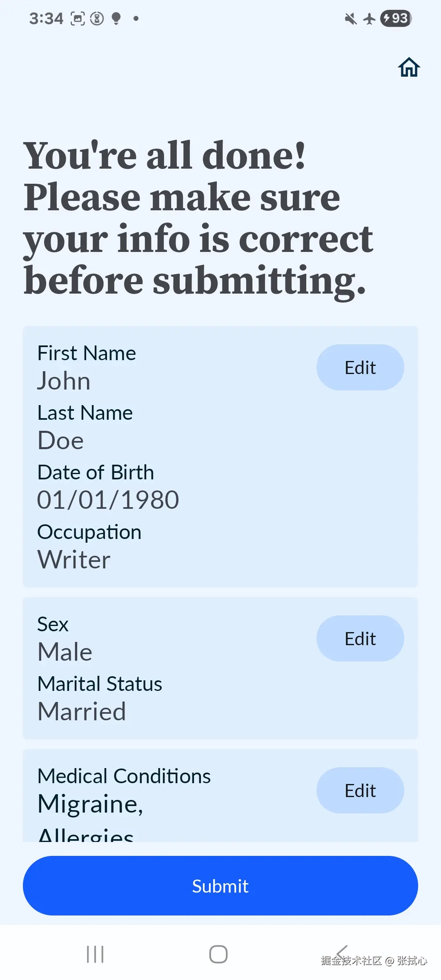Viewport: 441px width, 980px height.
Task: Tap the Date of Birth value
Action: click(108, 500)
